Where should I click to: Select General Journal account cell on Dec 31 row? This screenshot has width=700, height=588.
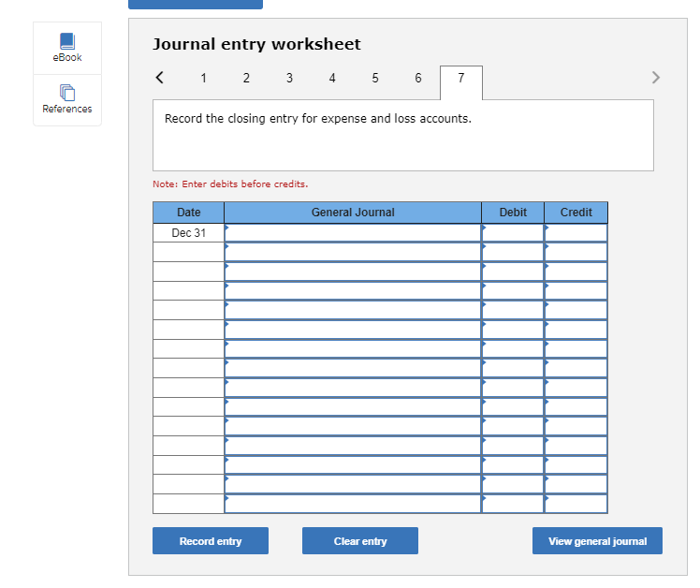(x=353, y=233)
